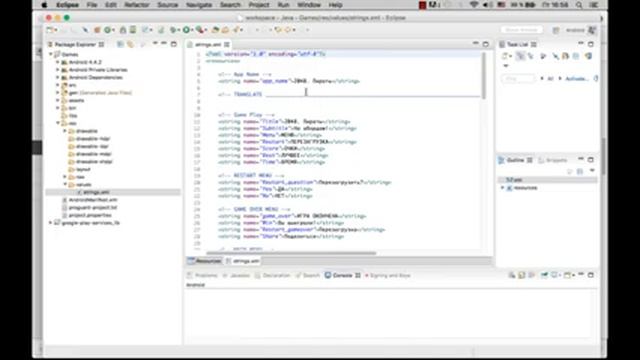
Task: Switch to the Snippets tab
Action: (x=553, y=160)
